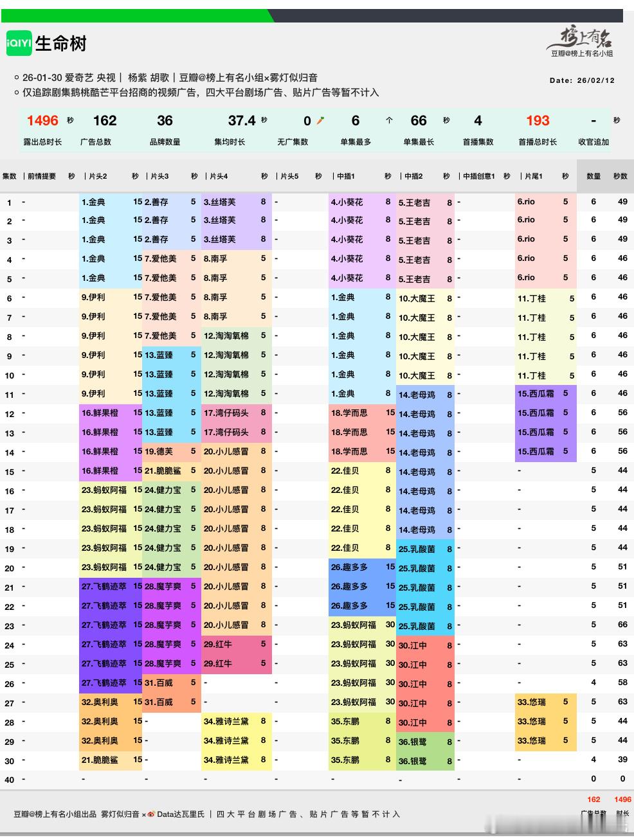
Task: Click the Weibo icon in the footer
Action: click(x=152, y=814)
